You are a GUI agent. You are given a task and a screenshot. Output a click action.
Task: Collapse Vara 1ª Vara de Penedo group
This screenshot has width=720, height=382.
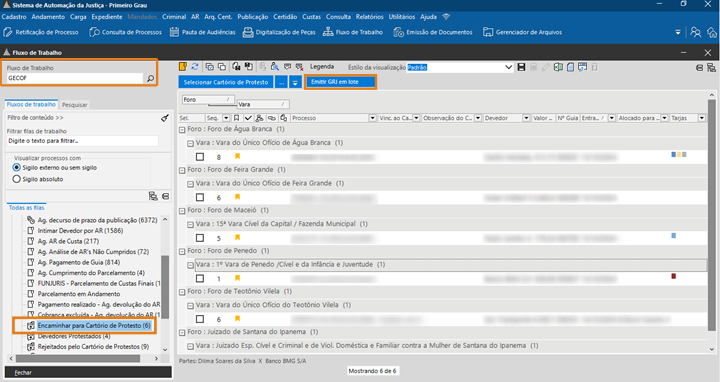190,265
